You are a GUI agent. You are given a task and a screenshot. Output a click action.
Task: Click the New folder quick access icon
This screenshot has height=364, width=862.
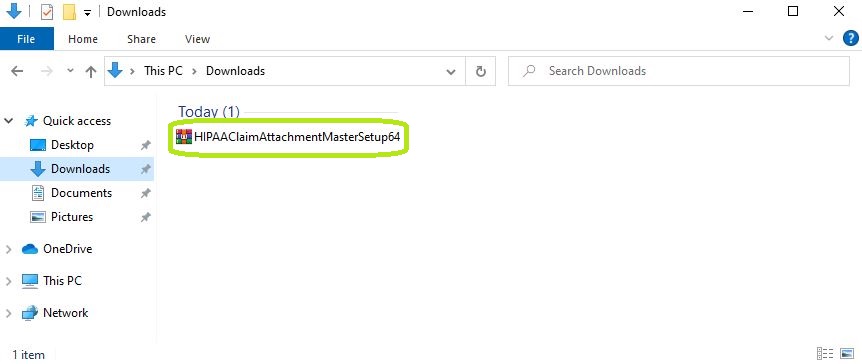tap(69, 12)
